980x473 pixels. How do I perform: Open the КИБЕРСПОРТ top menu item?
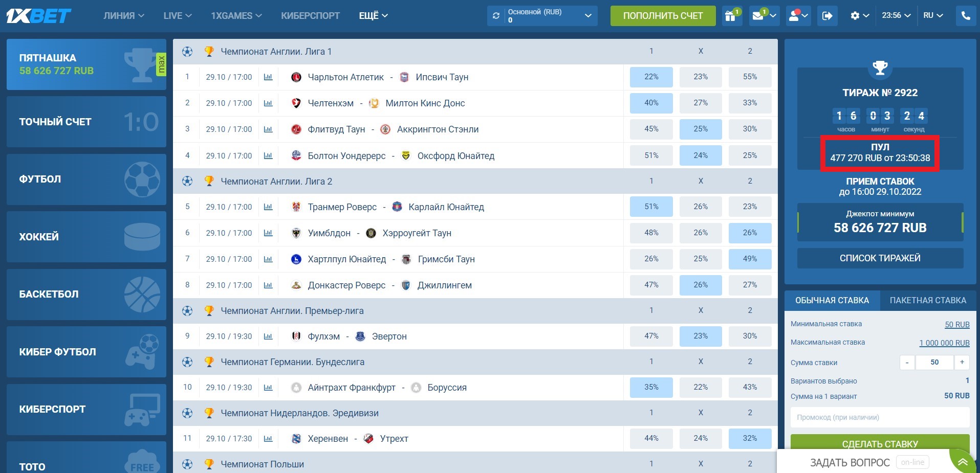tap(310, 16)
